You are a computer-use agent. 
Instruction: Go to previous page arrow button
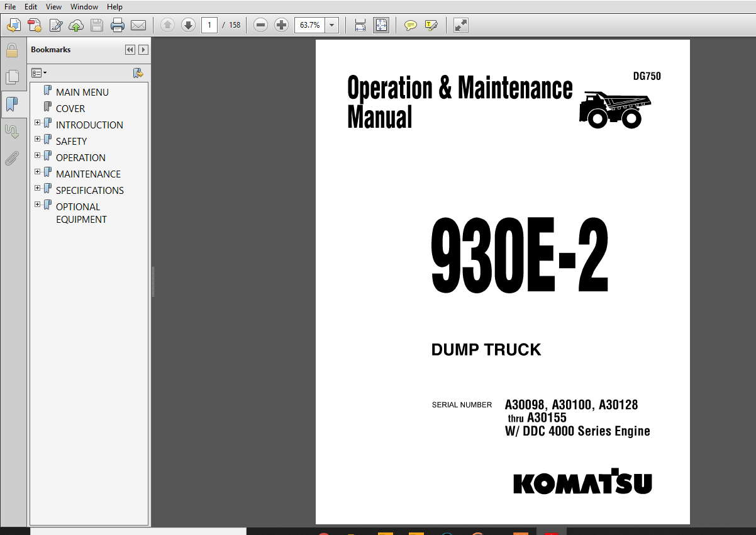coord(167,25)
